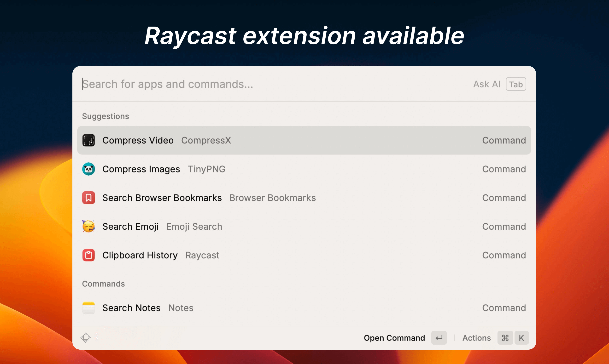This screenshot has height=364, width=609.
Task: Click the Open Command button
Action: pos(394,338)
